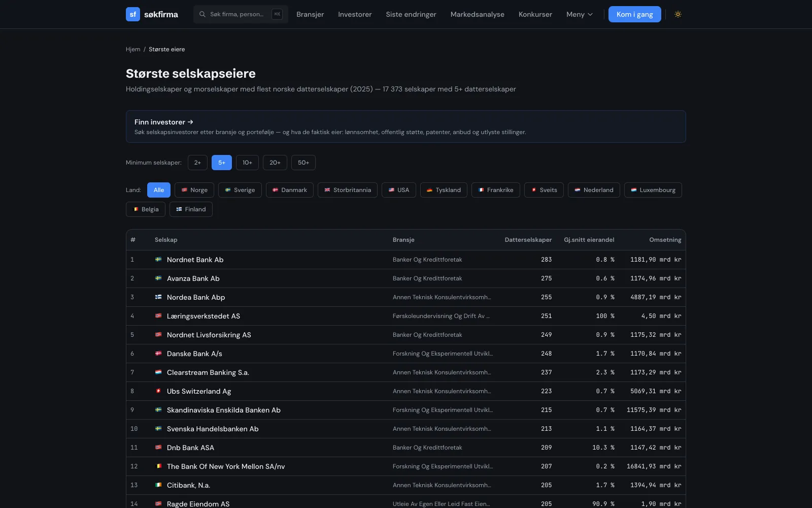The height and width of the screenshot is (508, 812).
Task: Focus the Søk firma, person search field
Action: click(x=241, y=14)
